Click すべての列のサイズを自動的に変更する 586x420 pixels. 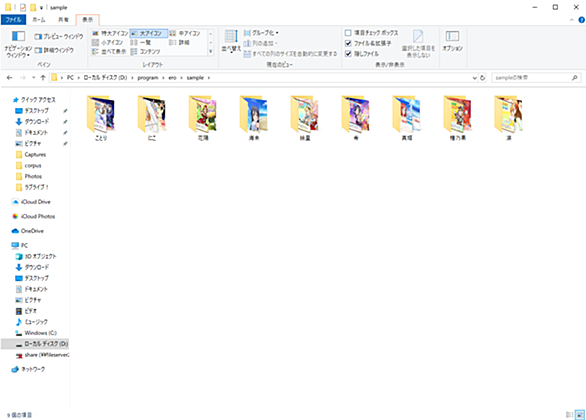[290, 54]
